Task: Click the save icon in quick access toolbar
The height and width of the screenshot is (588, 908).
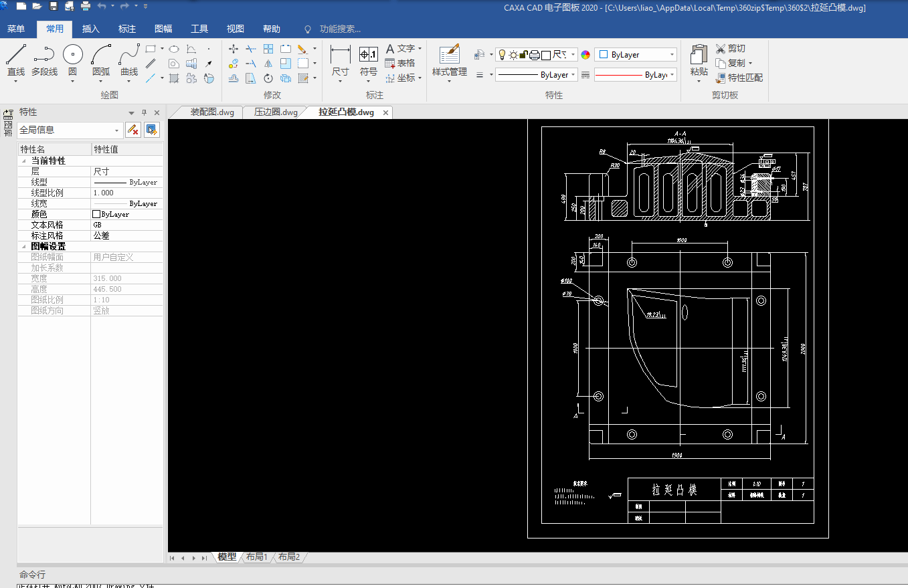Action: pos(54,6)
